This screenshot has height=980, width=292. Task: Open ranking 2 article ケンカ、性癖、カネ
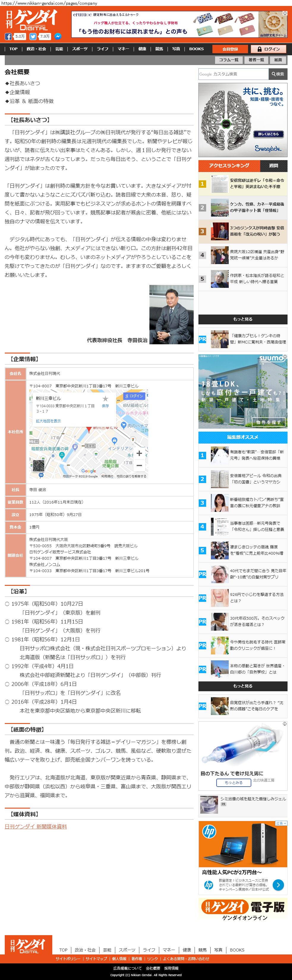pos(243,207)
